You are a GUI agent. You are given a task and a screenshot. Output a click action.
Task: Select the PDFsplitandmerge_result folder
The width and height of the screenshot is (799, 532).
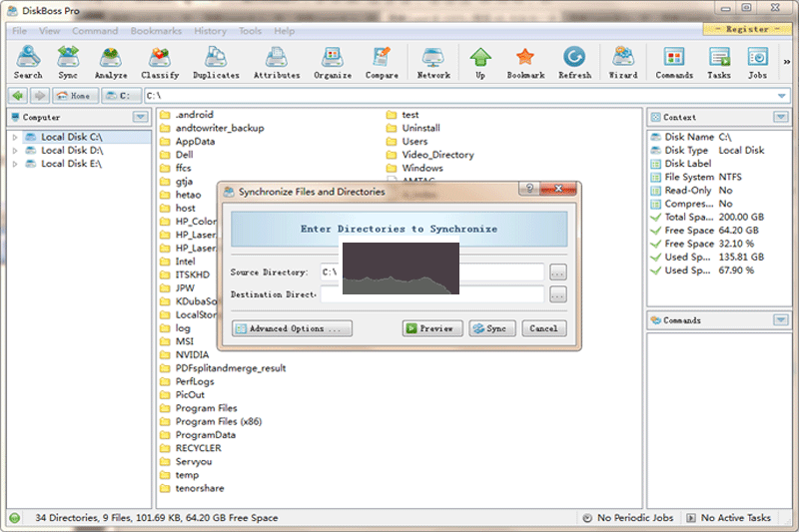pos(223,368)
